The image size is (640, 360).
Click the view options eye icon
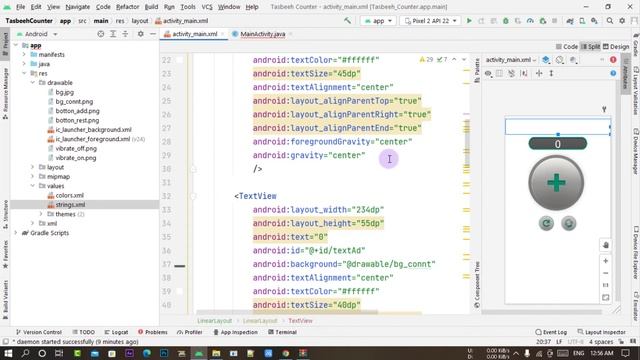tap(488, 73)
